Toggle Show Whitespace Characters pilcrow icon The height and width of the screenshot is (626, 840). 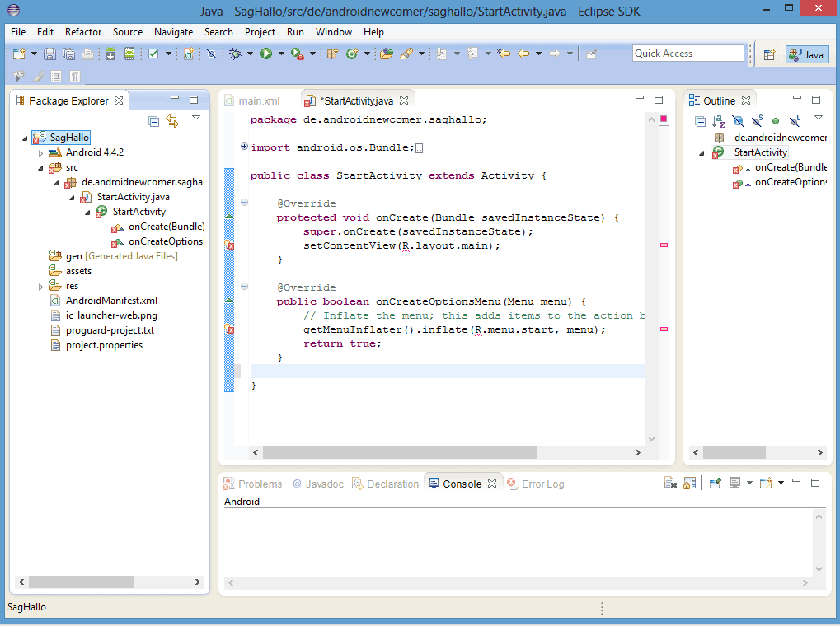tap(75, 76)
